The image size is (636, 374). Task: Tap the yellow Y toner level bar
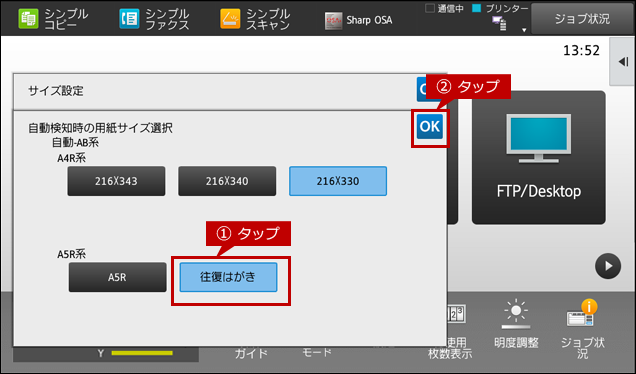[x=142, y=353]
